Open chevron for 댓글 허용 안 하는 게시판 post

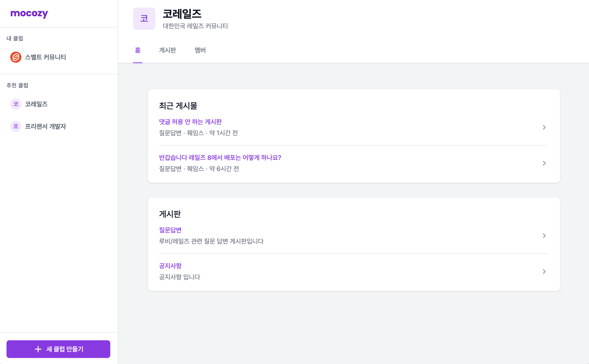(544, 127)
